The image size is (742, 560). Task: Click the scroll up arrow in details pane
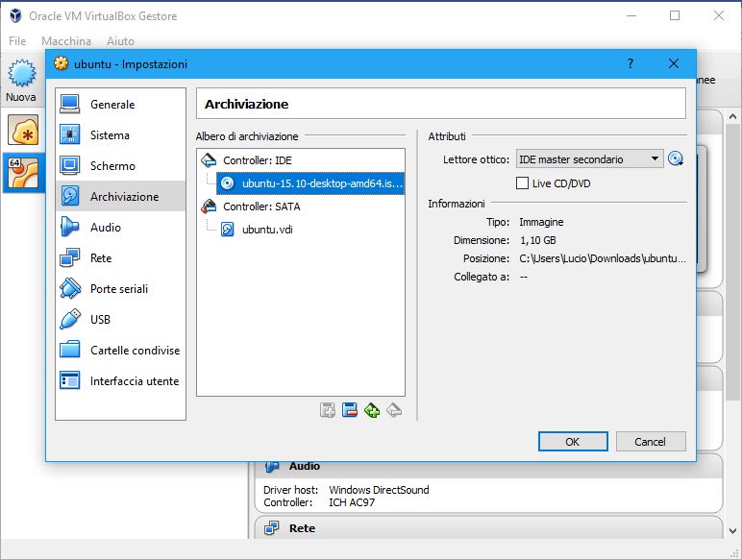pyautogui.click(x=732, y=116)
